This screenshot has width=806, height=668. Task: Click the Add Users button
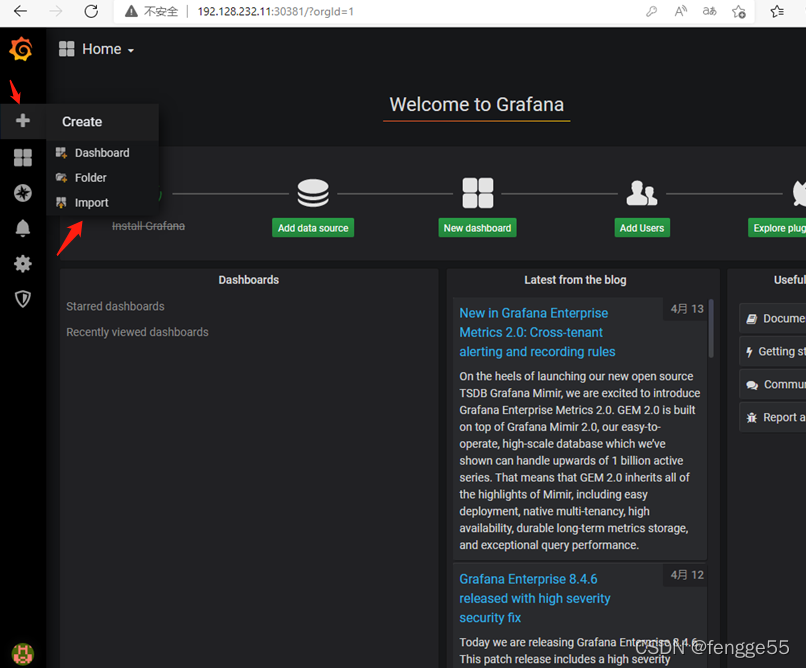click(x=642, y=228)
